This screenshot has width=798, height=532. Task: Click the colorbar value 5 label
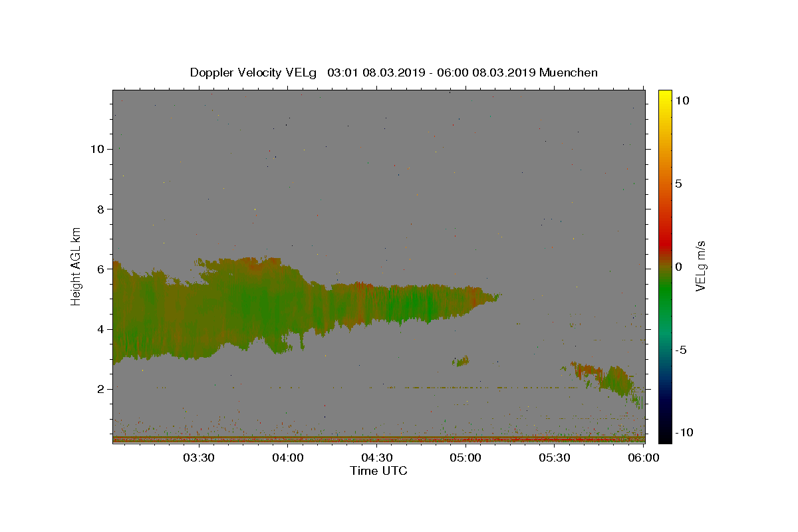679,184
